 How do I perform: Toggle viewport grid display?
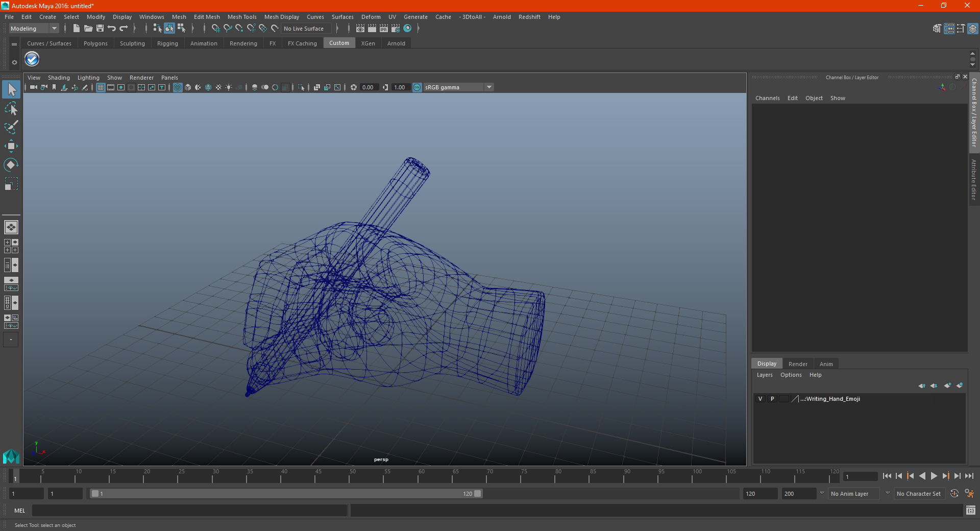coord(101,87)
